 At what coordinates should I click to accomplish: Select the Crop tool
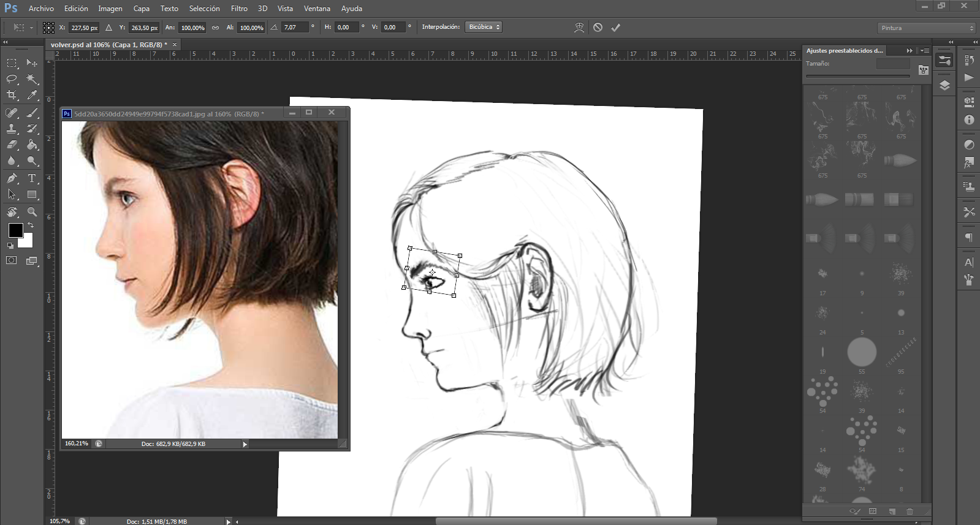coord(12,95)
